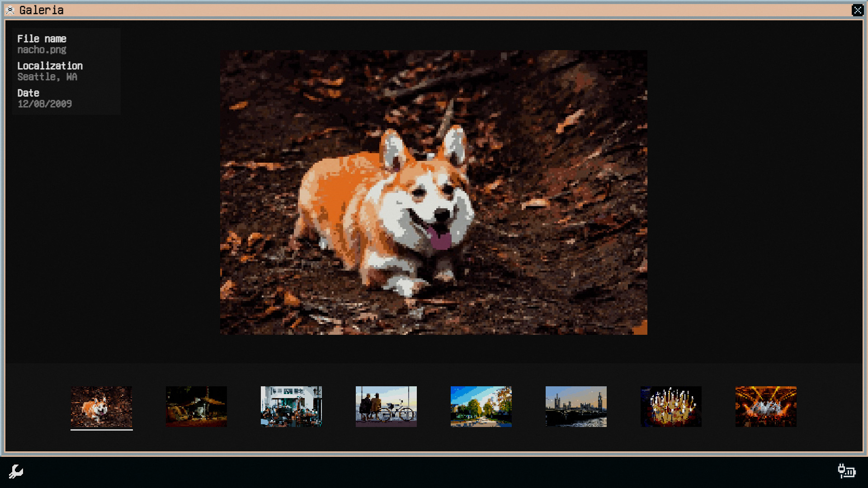868x488 pixels.
Task: Click the power plug status icon
Action: (x=841, y=470)
